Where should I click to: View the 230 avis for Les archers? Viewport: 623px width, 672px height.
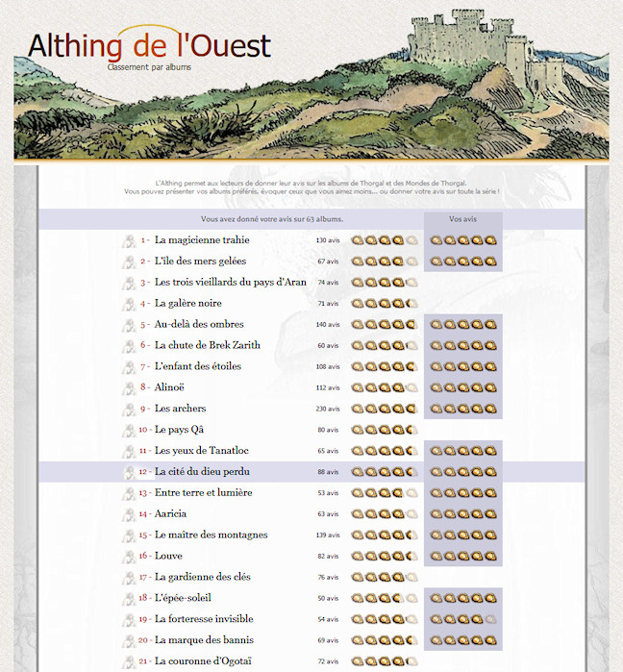pyautogui.click(x=327, y=410)
